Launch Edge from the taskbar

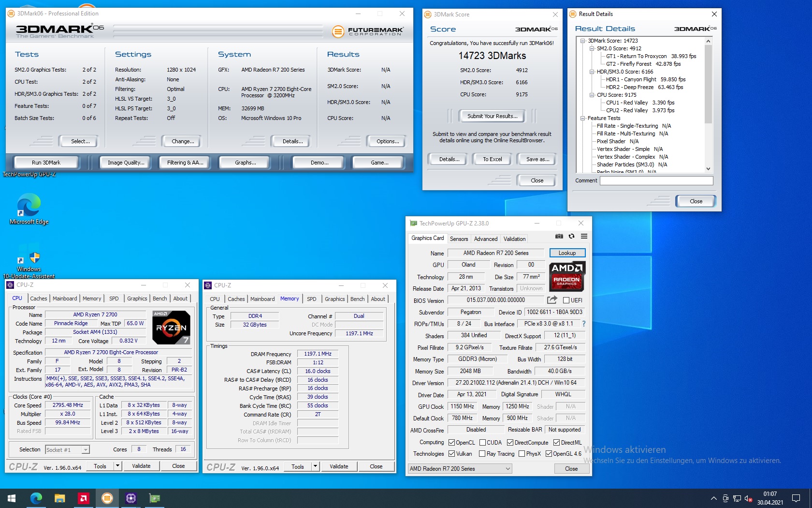[36, 498]
